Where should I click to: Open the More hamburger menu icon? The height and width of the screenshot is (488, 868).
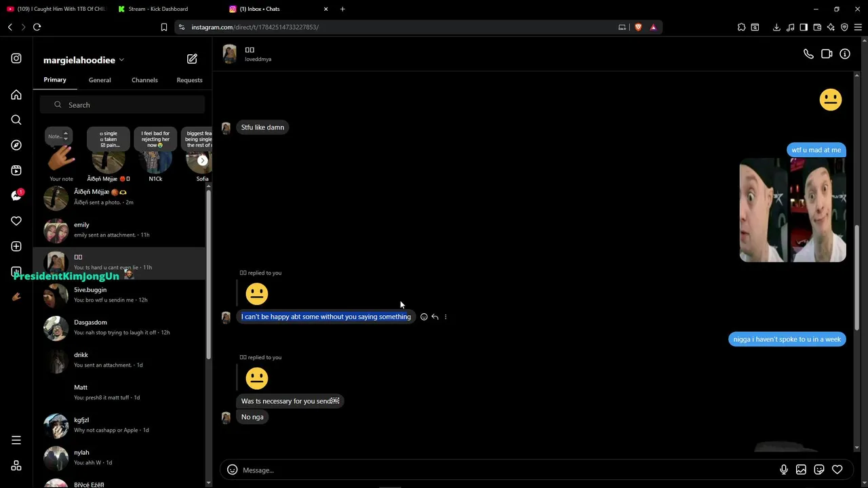16,441
